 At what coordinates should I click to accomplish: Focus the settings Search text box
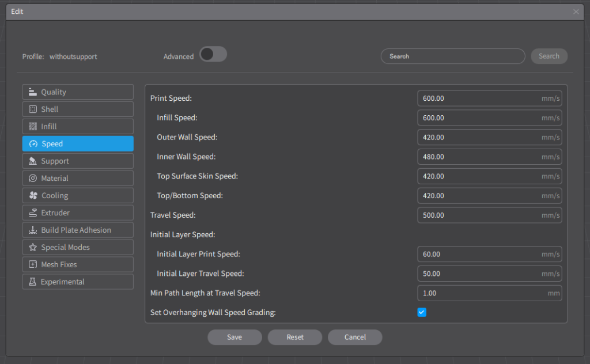point(452,56)
